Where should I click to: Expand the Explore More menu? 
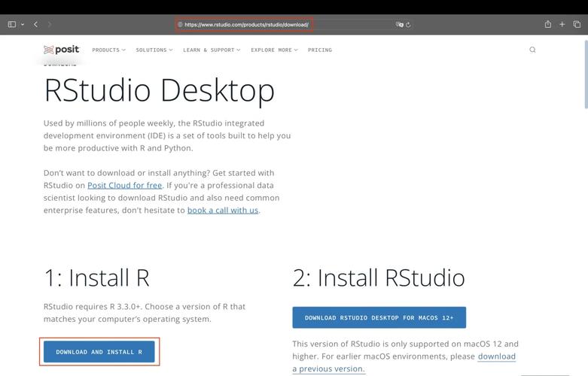[274, 50]
